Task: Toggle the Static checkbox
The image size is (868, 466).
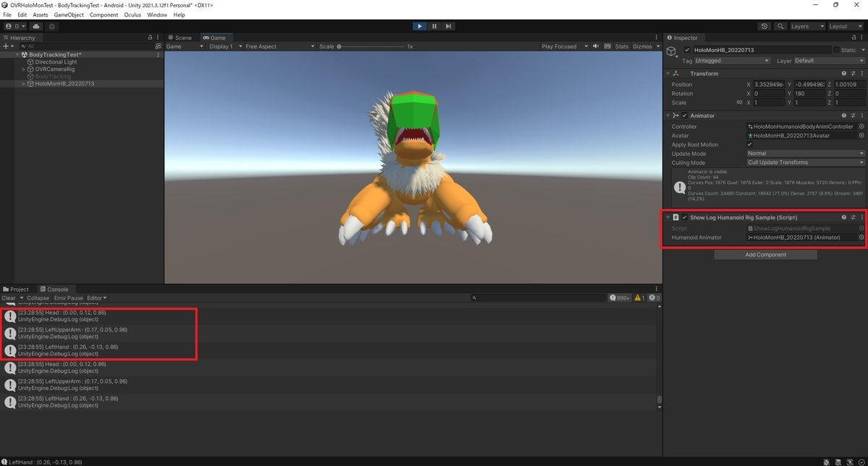Action: point(836,50)
